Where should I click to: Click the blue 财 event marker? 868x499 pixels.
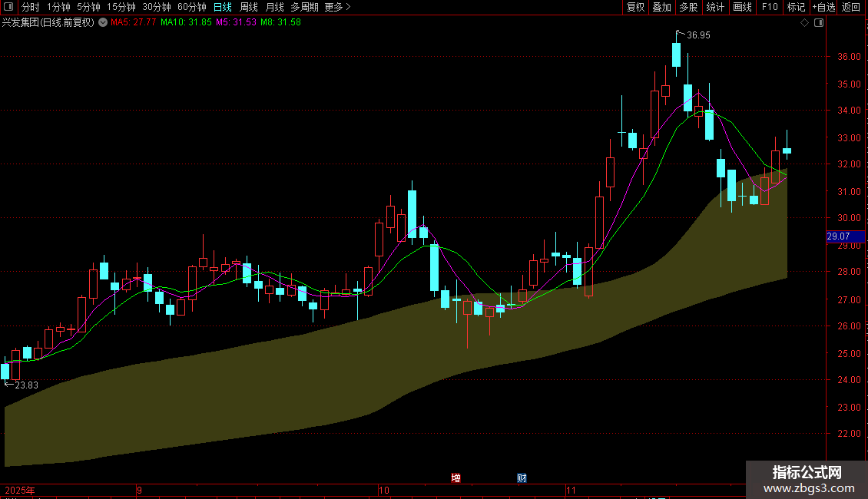coord(522,478)
